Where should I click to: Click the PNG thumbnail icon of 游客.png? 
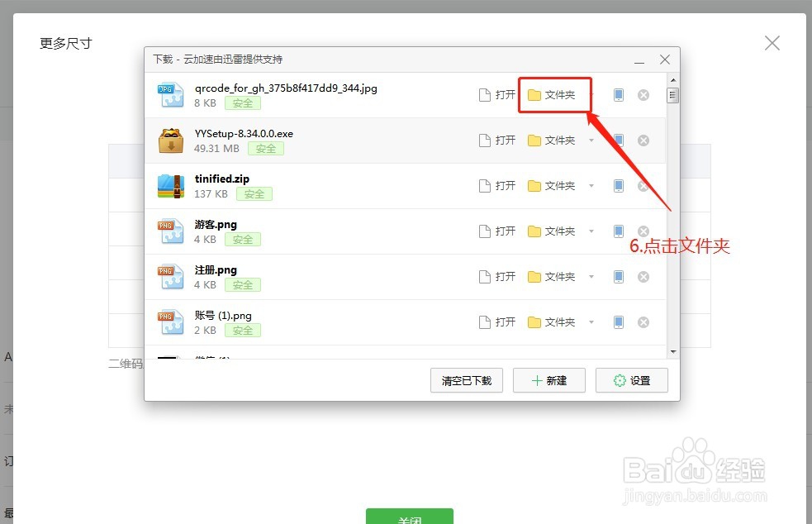(170, 231)
